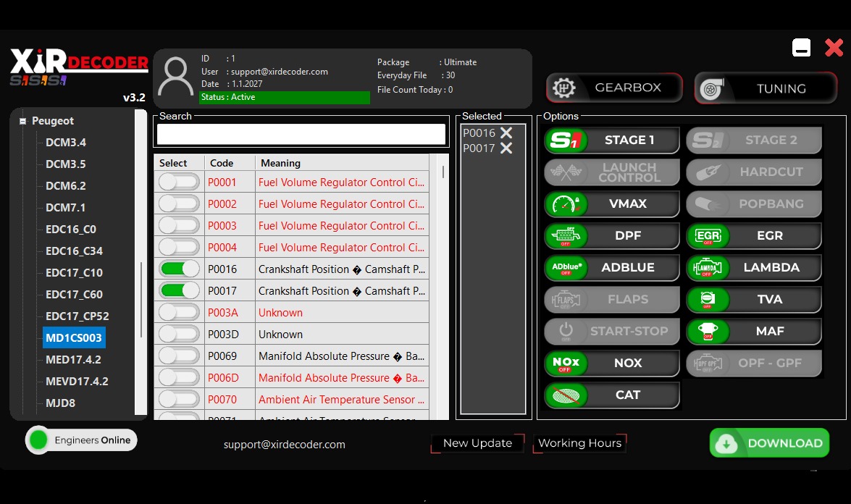Click the Hardcut icon

pyautogui.click(x=708, y=172)
